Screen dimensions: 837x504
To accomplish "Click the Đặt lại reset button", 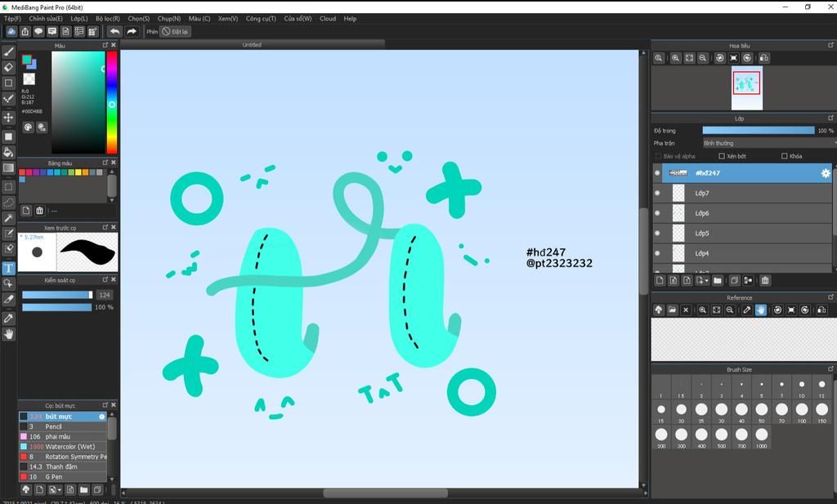I will [176, 32].
